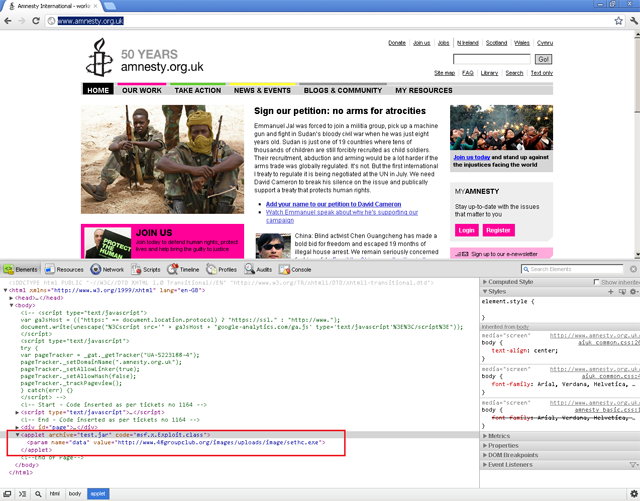The width and height of the screenshot is (640, 501).
Task: Dock or undock DevTools window icon
Action: [7, 494]
